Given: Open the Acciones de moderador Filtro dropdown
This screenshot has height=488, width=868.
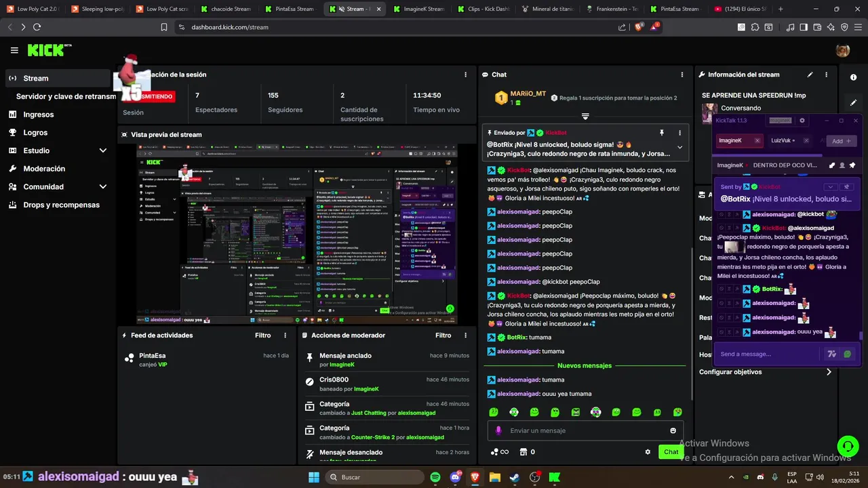Looking at the screenshot, I should 443,335.
